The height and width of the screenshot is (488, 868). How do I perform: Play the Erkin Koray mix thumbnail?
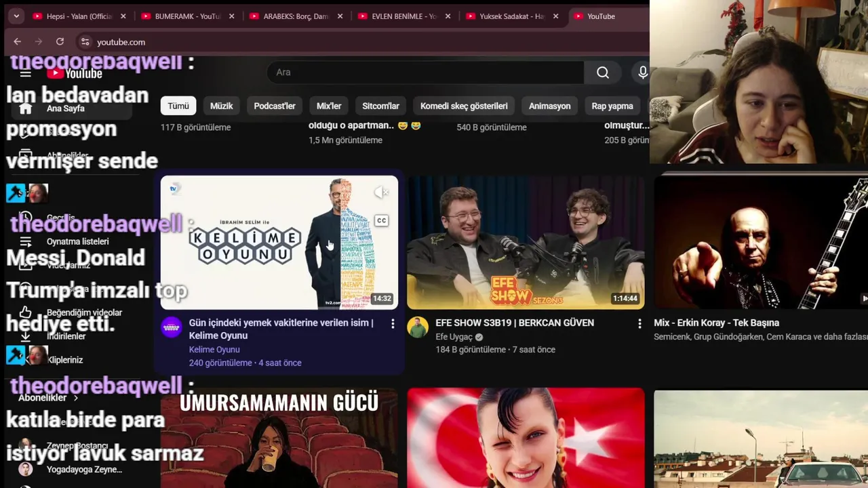(x=761, y=243)
